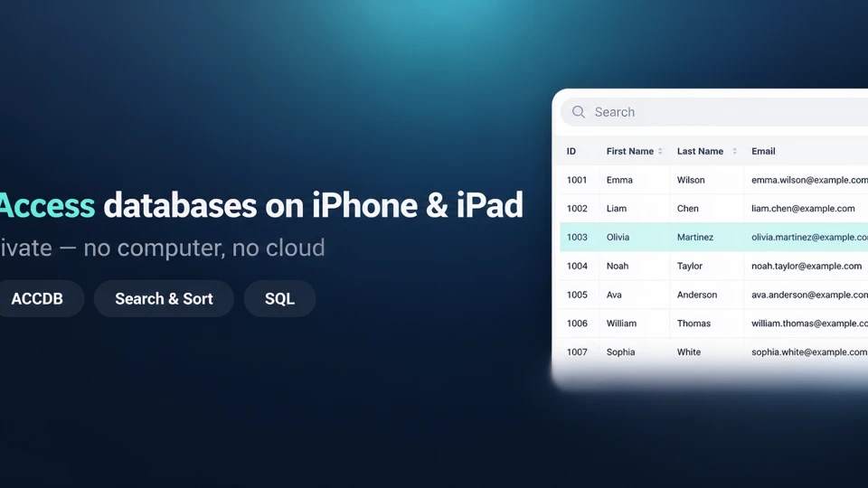The width and height of the screenshot is (868, 488).
Task: Select ID cell 1001
Action: click(x=577, y=180)
